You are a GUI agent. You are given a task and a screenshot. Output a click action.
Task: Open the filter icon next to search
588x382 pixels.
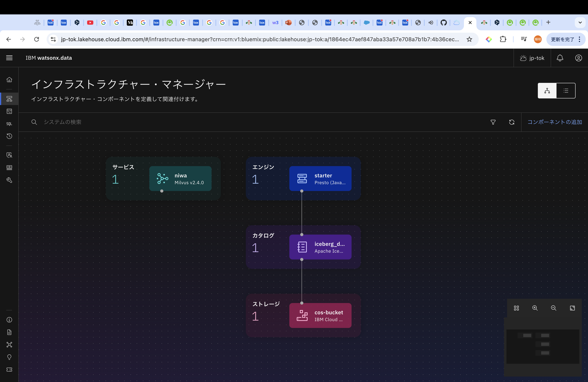(493, 122)
